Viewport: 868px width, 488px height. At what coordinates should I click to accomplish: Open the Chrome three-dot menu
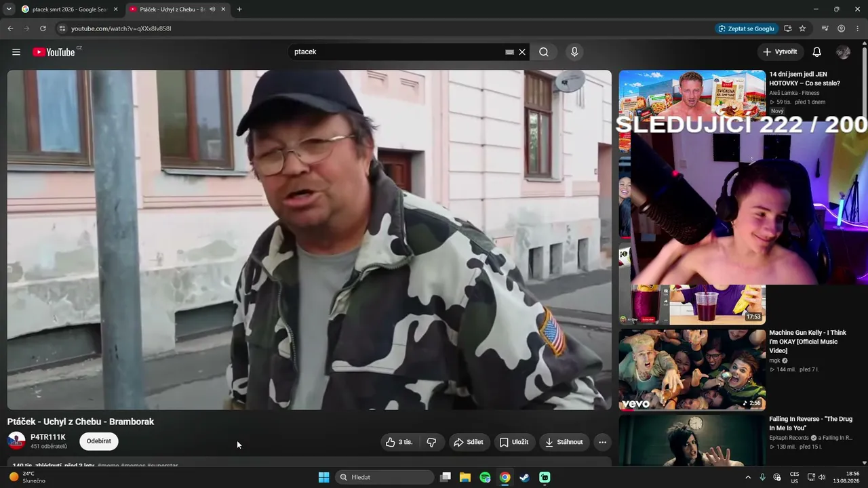[x=858, y=28]
